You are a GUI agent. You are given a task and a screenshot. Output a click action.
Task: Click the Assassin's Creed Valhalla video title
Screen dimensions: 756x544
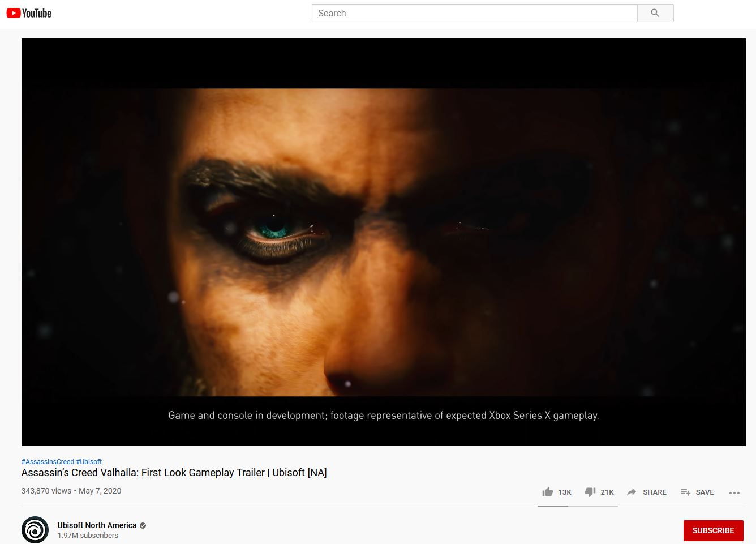[x=174, y=473]
